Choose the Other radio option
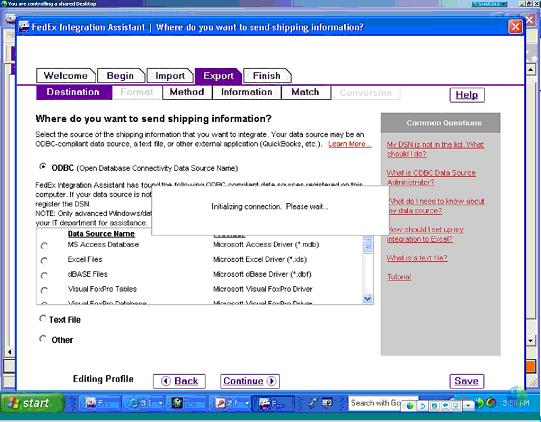Viewport: 541px width, 422px height. click(43, 339)
